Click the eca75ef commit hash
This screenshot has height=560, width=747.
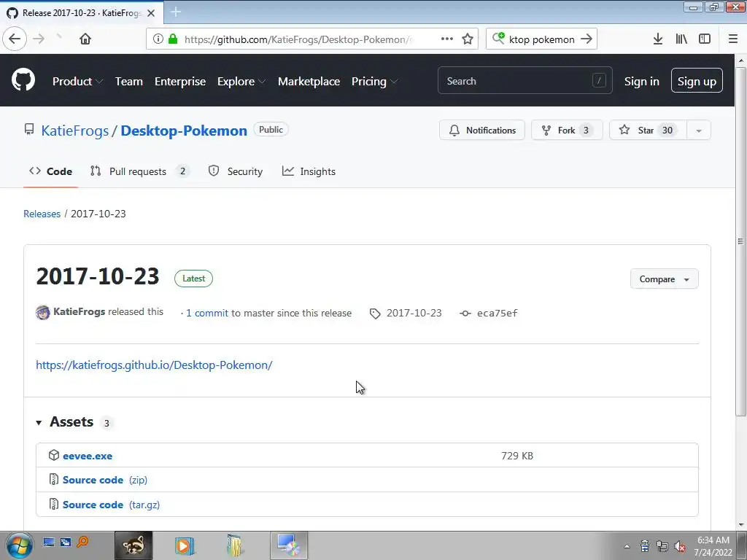click(x=497, y=313)
